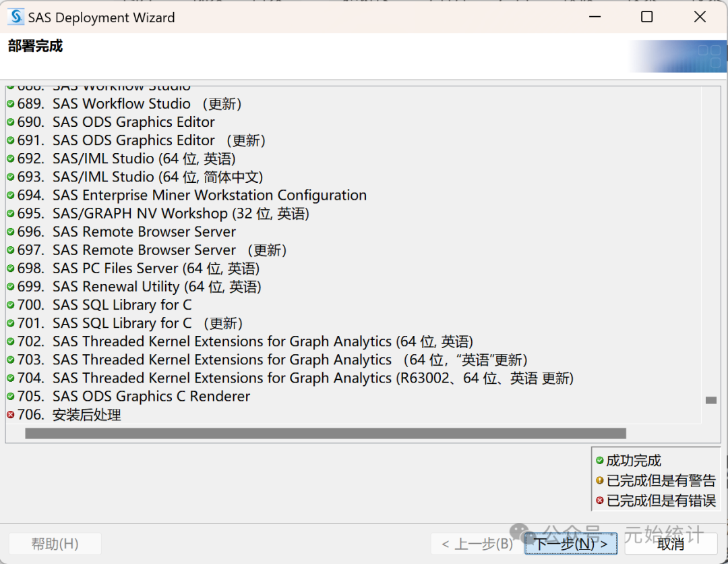Click the green status icon for row 696
Image resolution: width=728 pixels, height=564 pixels.
[x=11, y=232]
